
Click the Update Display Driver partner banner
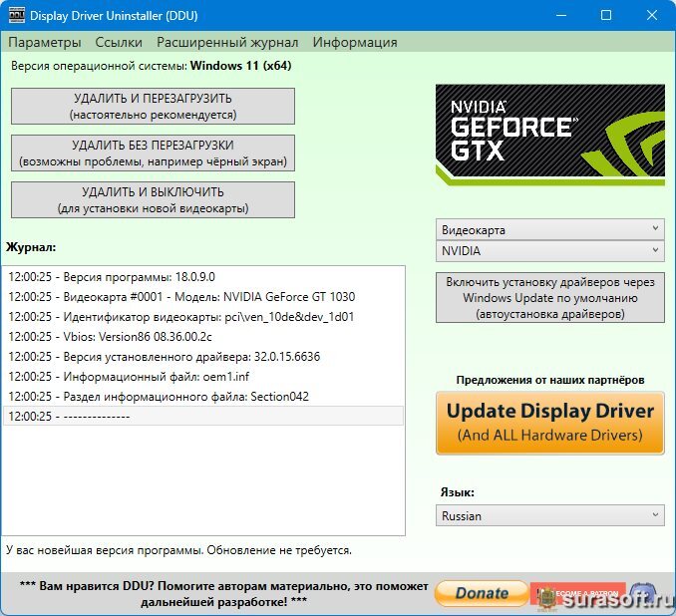550,423
